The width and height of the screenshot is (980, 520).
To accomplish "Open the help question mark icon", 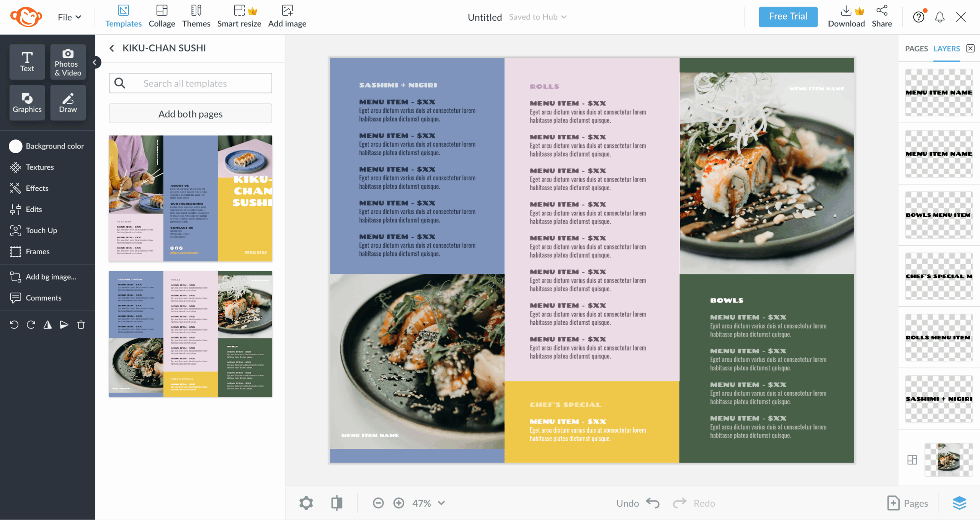I will 919,17.
